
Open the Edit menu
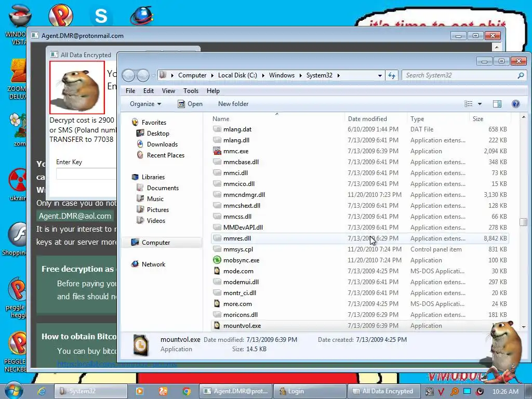pyautogui.click(x=148, y=91)
